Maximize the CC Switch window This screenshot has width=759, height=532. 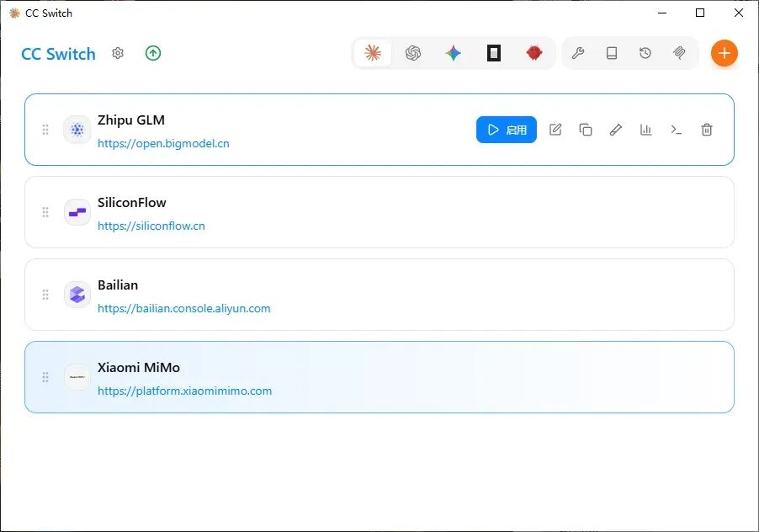click(700, 13)
